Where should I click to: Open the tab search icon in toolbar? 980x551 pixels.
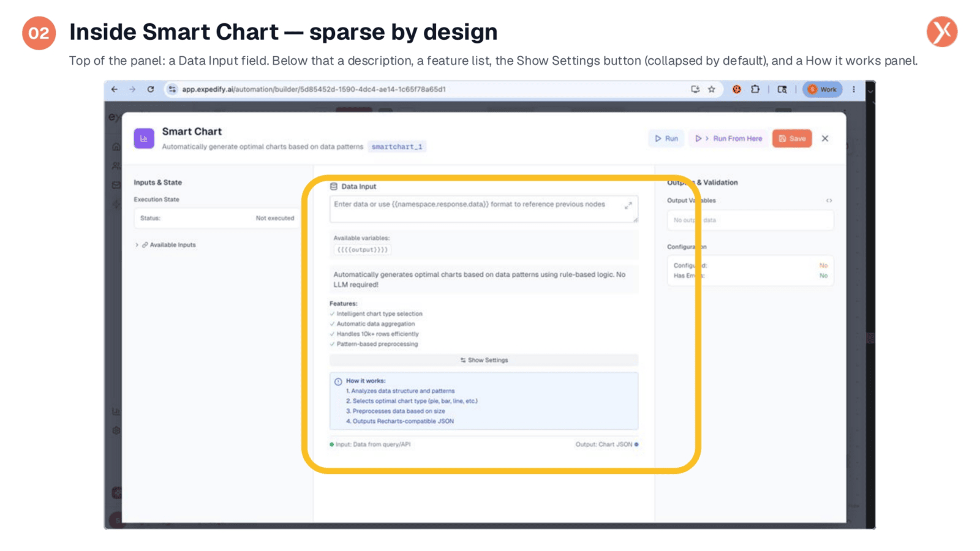tap(782, 89)
